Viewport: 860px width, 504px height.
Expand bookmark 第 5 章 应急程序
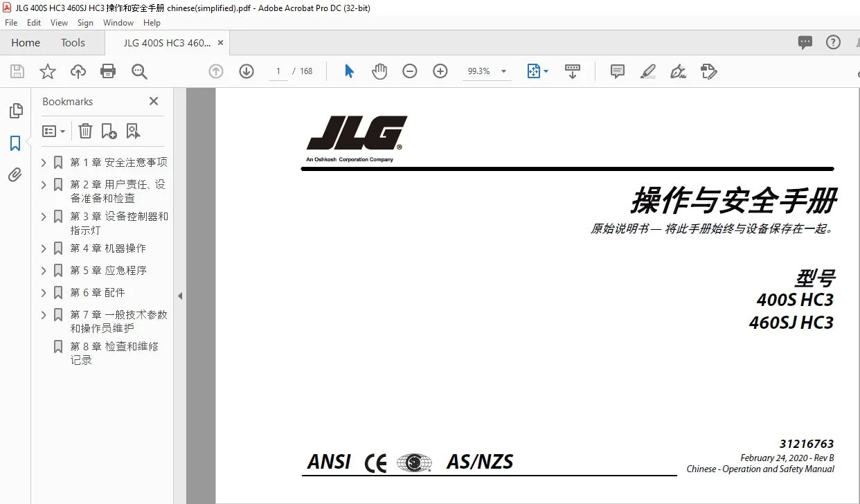[x=44, y=271]
